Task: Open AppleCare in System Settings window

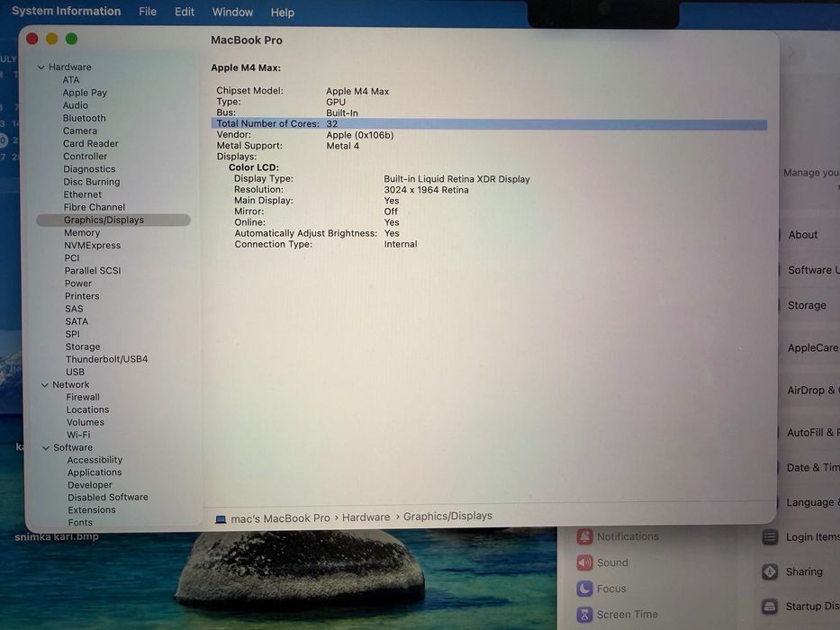Action: (813, 348)
